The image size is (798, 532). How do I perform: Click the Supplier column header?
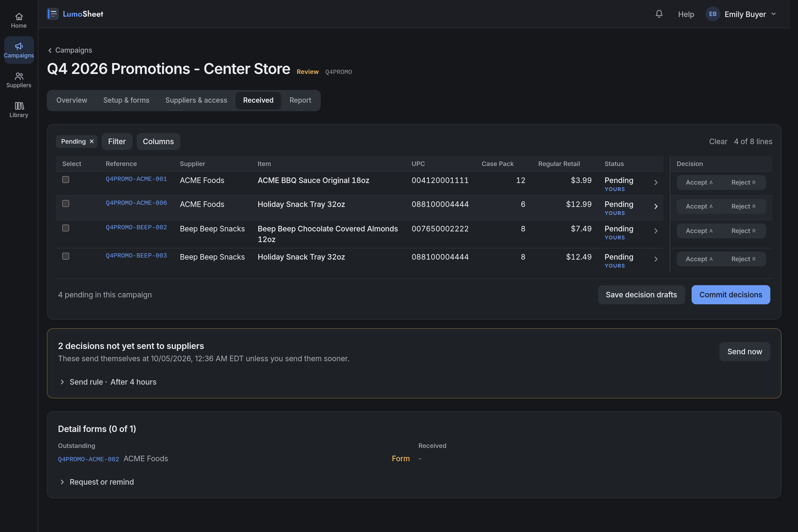[192, 164]
